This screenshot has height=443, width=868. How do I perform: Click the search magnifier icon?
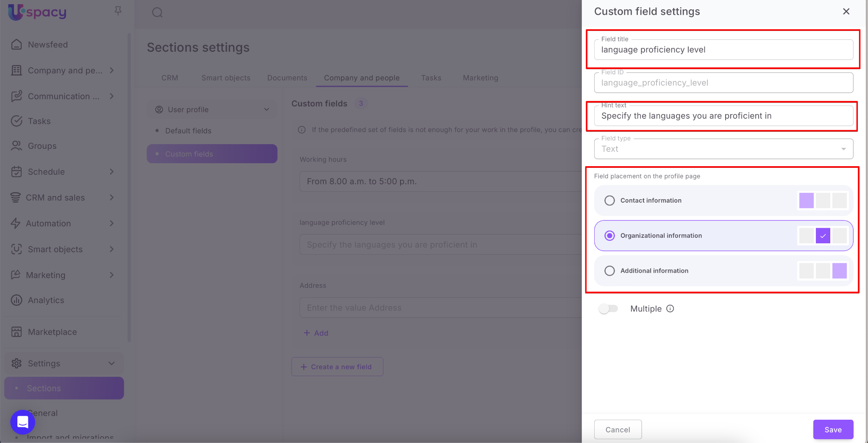coord(157,13)
